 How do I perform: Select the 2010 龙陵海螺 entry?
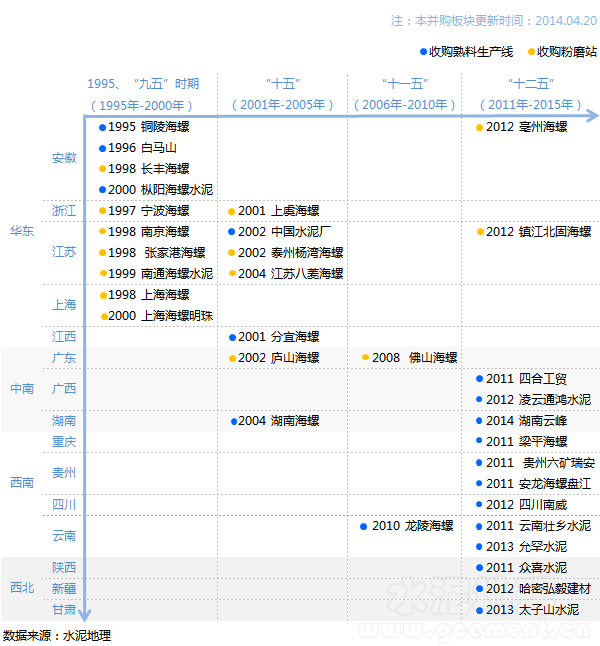pos(407,526)
